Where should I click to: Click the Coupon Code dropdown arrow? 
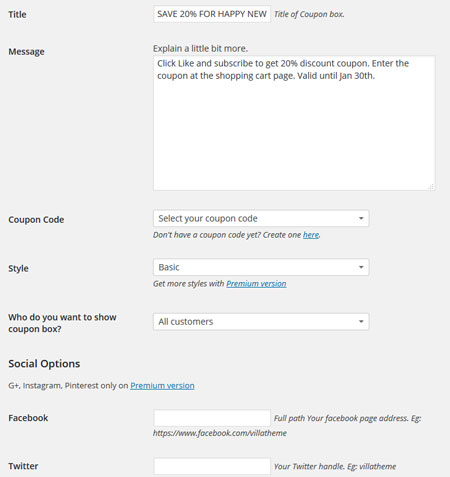point(361,218)
